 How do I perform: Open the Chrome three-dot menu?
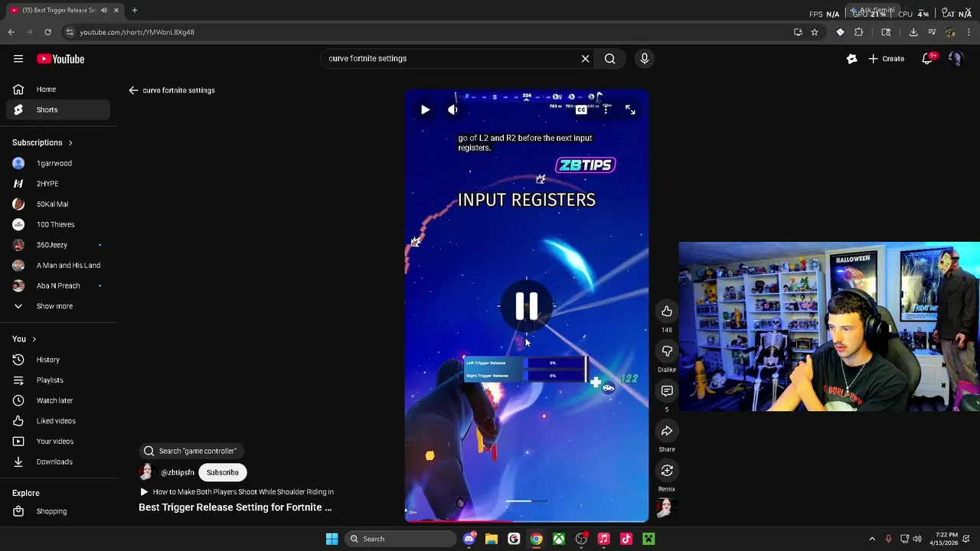click(x=969, y=32)
